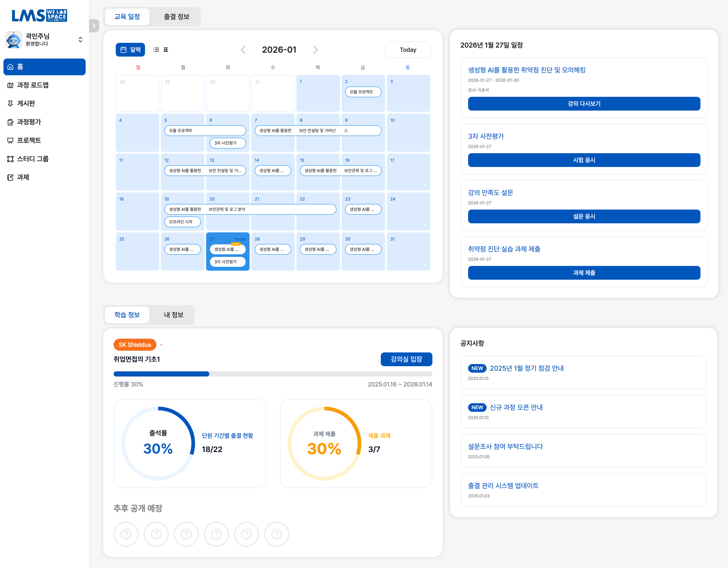The image size is (728, 568).
Task: Switch to the 교육 일정 tab
Action: [x=127, y=17]
